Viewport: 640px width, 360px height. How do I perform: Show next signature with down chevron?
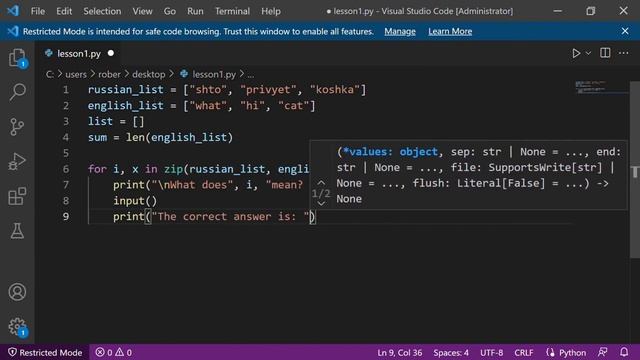tap(321, 203)
